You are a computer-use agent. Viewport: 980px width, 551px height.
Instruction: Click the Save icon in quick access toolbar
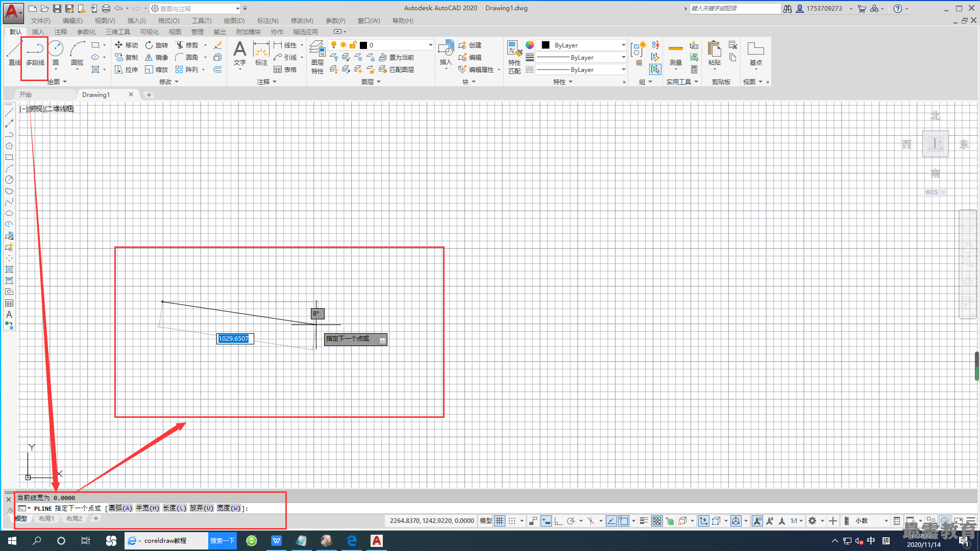[57, 9]
